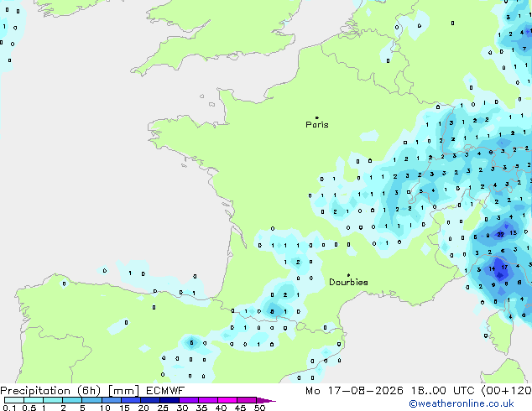Open the weatheronline.co.uk copyright link
Image resolution: width=532 pixels, height=411 pixels.
point(462,403)
